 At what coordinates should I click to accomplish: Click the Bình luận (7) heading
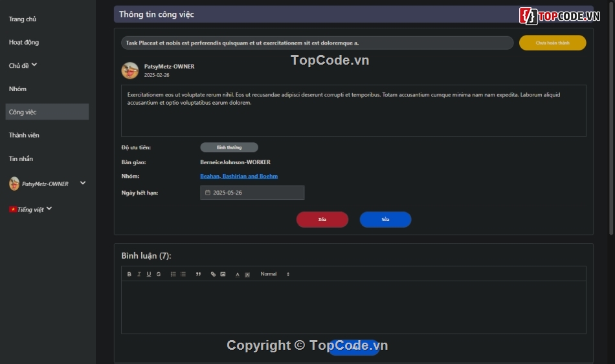click(146, 256)
